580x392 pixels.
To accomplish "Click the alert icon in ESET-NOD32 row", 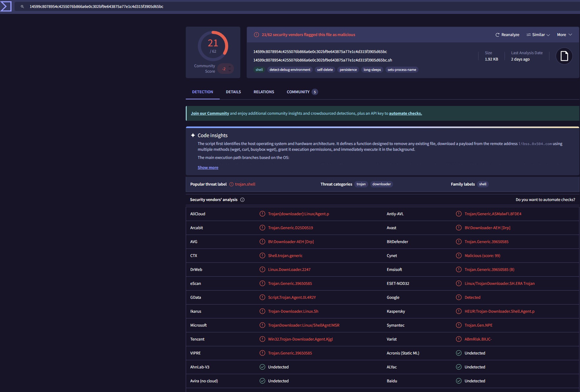I will [x=459, y=283].
